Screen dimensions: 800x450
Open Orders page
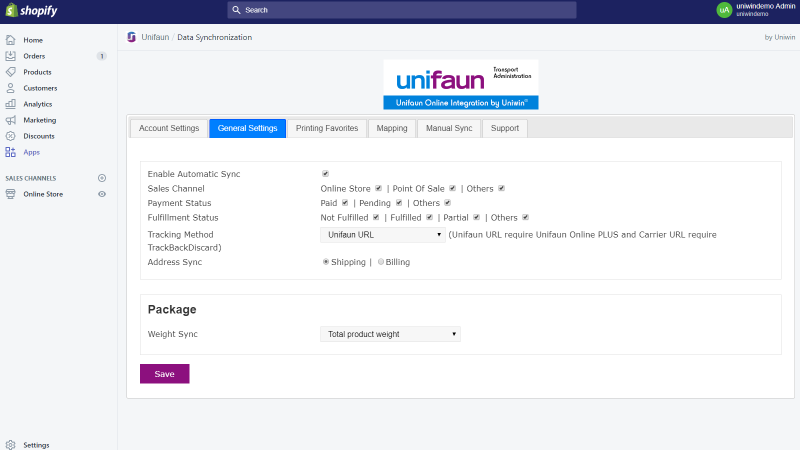coord(34,56)
